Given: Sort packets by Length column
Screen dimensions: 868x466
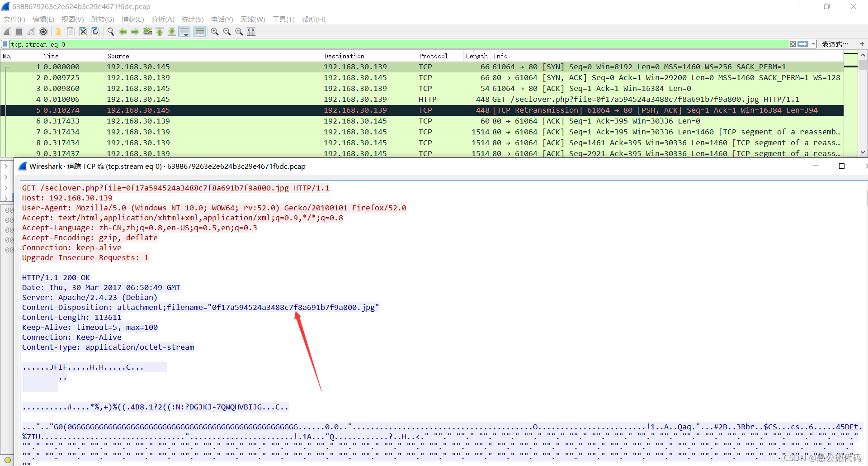Looking at the screenshot, I should (477, 56).
